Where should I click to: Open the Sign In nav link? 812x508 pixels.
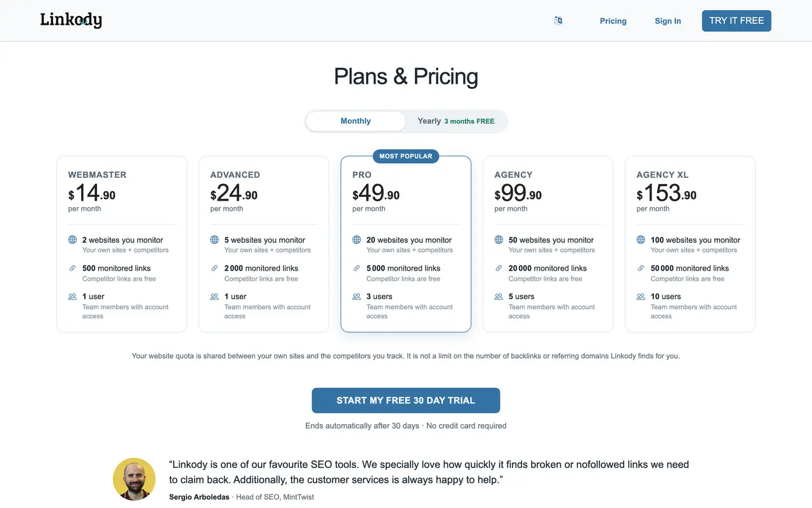click(x=668, y=21)
